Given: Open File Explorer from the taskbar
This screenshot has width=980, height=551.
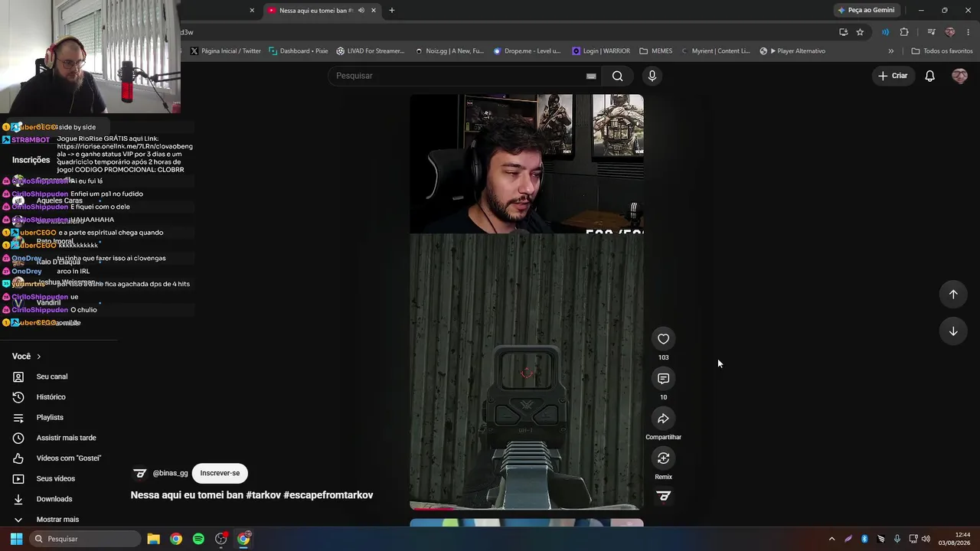Looking at the screenshot, I should pos(153,539).
